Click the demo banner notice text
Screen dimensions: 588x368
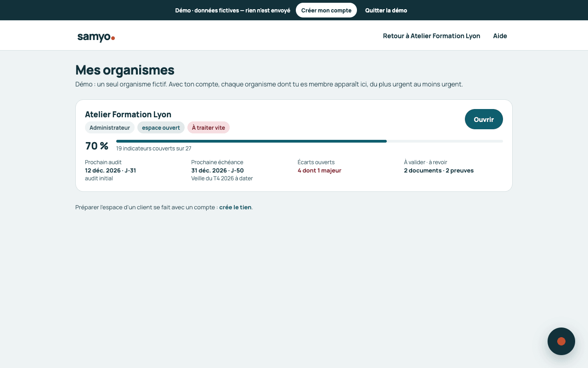tap(233, 10)
